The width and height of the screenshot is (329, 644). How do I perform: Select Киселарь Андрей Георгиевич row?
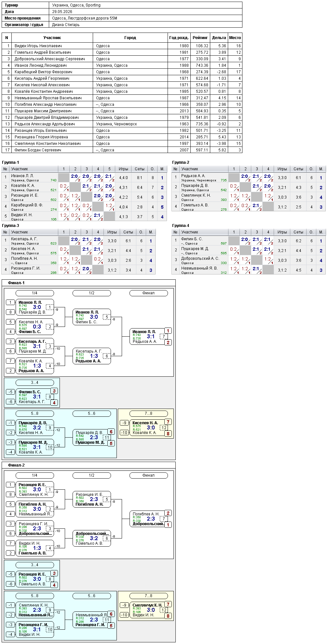point(122,78)
